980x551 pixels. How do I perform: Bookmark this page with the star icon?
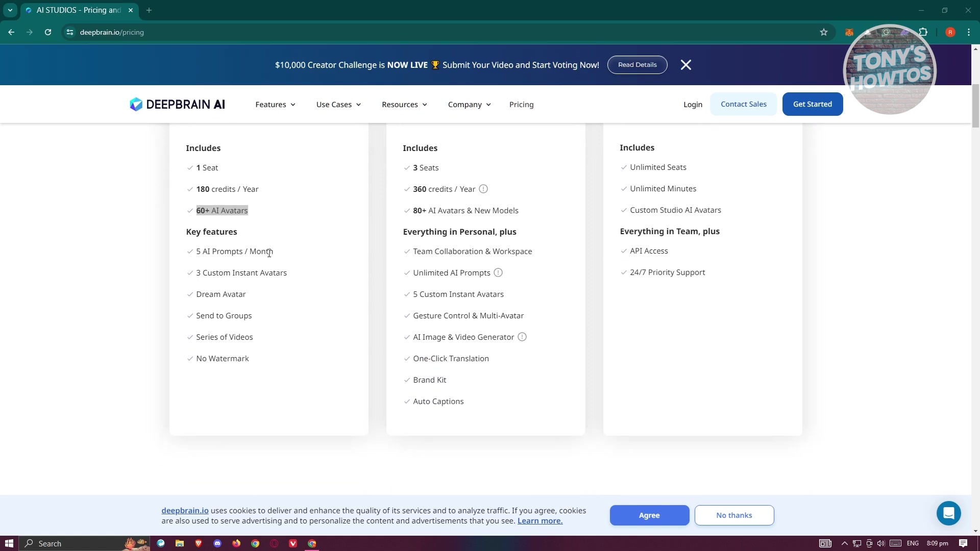(x=823, y=32)
